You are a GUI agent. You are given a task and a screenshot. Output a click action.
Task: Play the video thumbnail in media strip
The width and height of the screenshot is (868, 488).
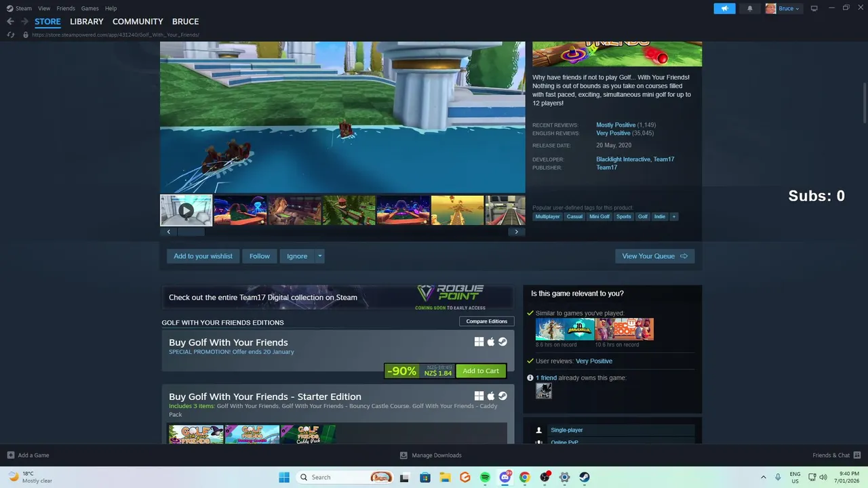click(186, 210)
